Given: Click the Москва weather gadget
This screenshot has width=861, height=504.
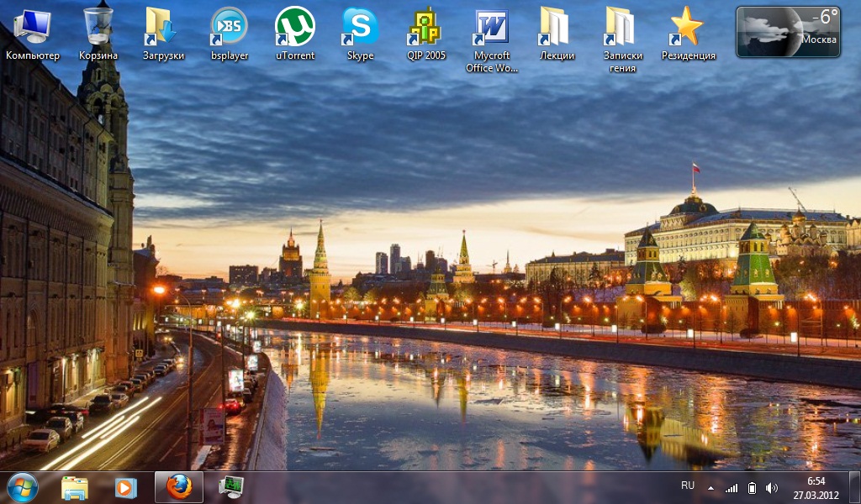Looking at the screenshot, I should pos(788,32).
